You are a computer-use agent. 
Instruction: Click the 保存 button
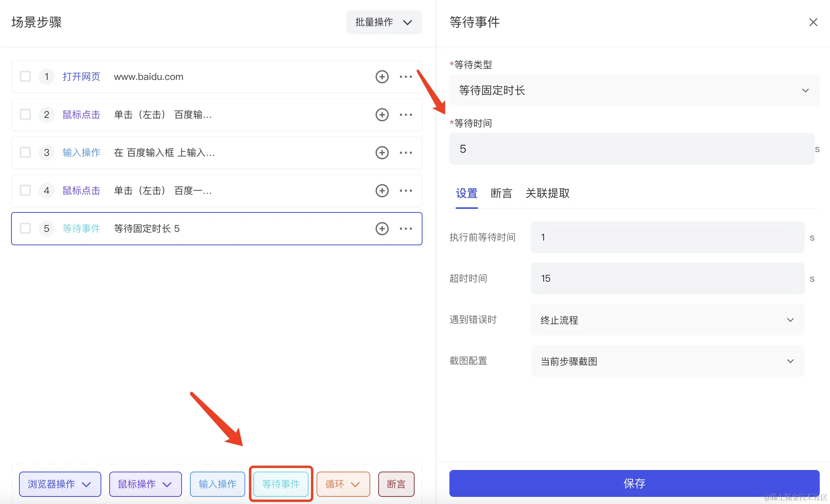[x=634, y=483]
